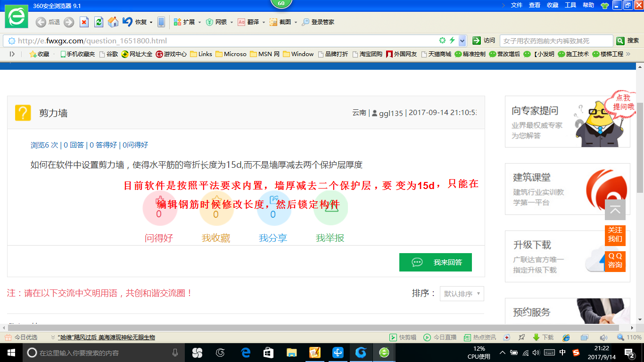Image resolution: width=644 pixels, height=362 pixels.
Task: Open the 天猫商城 bookmark
Action: pyautogui.click(x=436, y=54)
